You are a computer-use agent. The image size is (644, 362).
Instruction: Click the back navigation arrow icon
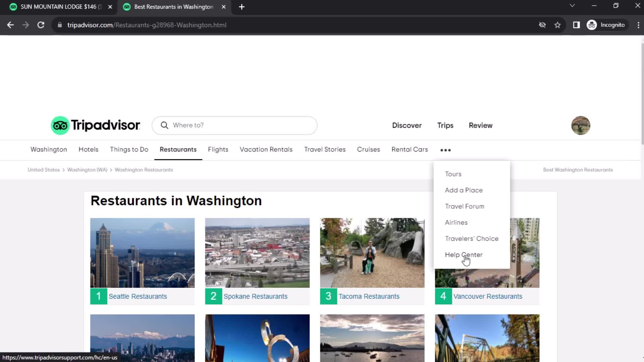[x=10, y=25]
